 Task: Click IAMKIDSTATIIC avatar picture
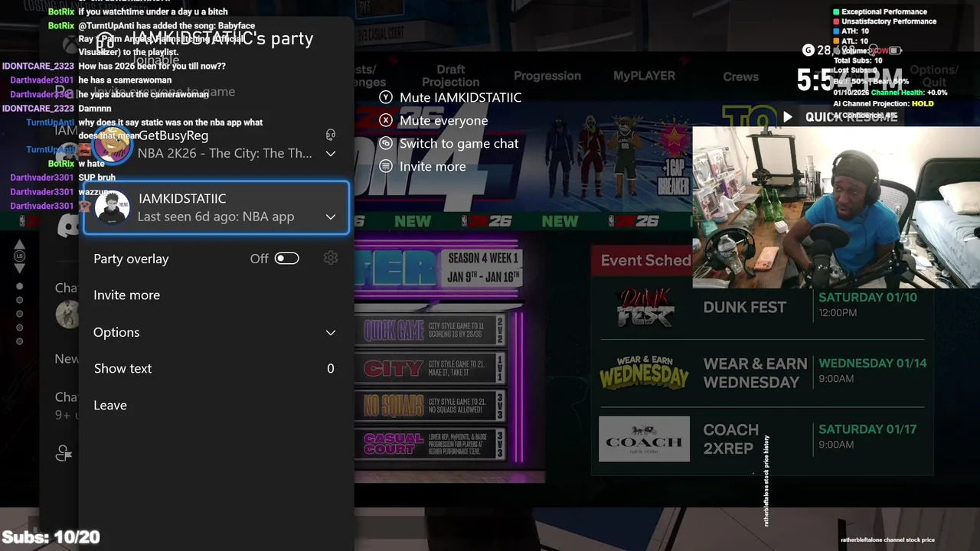tap(112, 207)
